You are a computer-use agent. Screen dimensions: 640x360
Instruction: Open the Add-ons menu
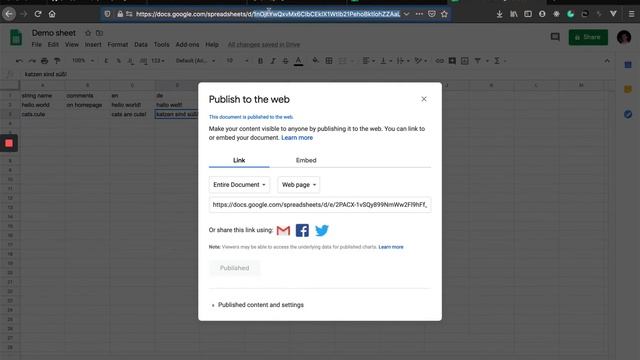187,44
